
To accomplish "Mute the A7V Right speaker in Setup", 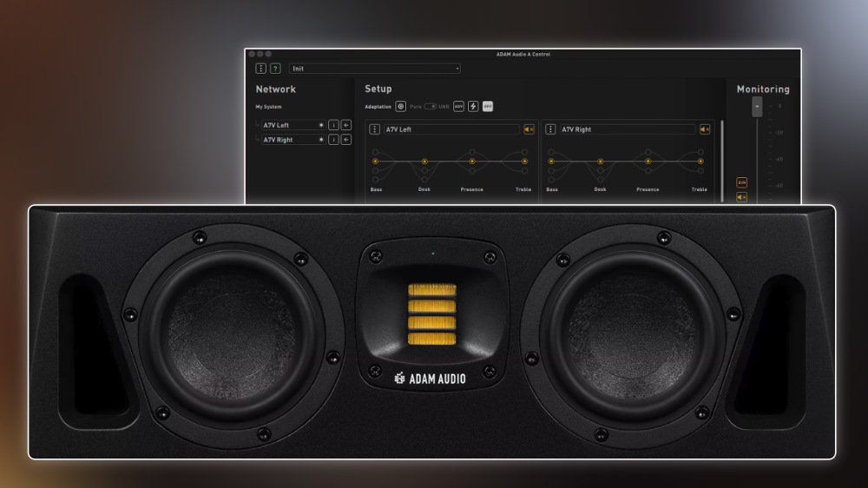I will pyautogui.click(x=705, y=129).
